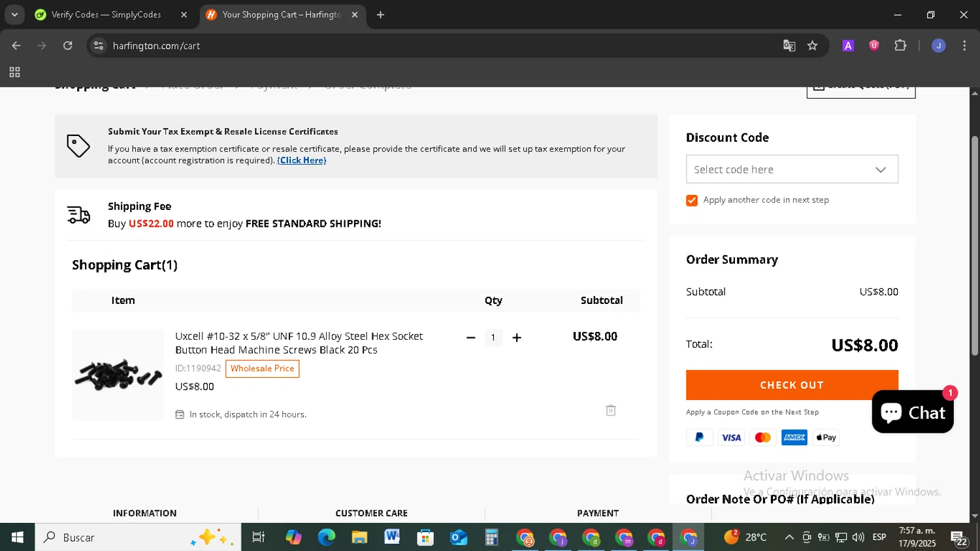
Task: Open the apps grid in bookmarks bar
Action: click(x=14, y=73)
